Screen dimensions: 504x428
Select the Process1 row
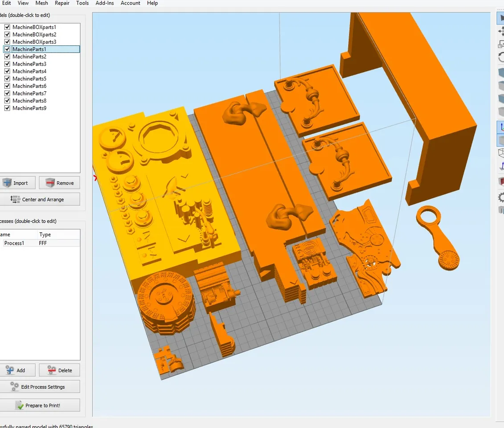[40, 243]
